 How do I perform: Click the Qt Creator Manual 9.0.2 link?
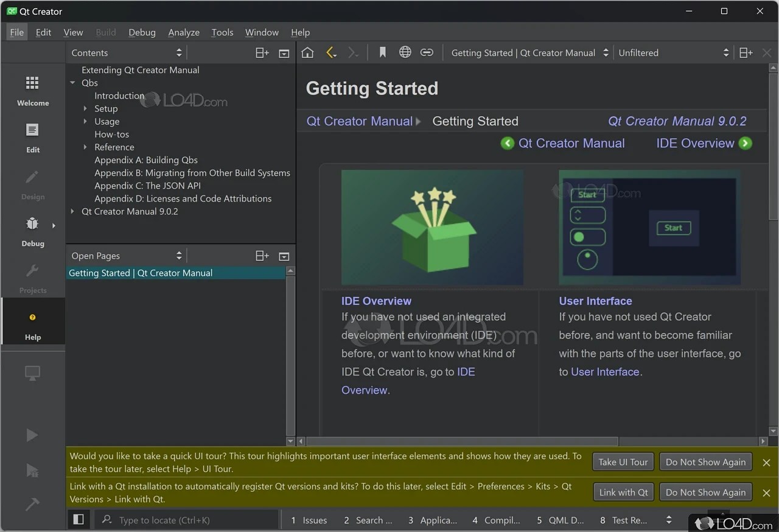[x=677, y=121]
